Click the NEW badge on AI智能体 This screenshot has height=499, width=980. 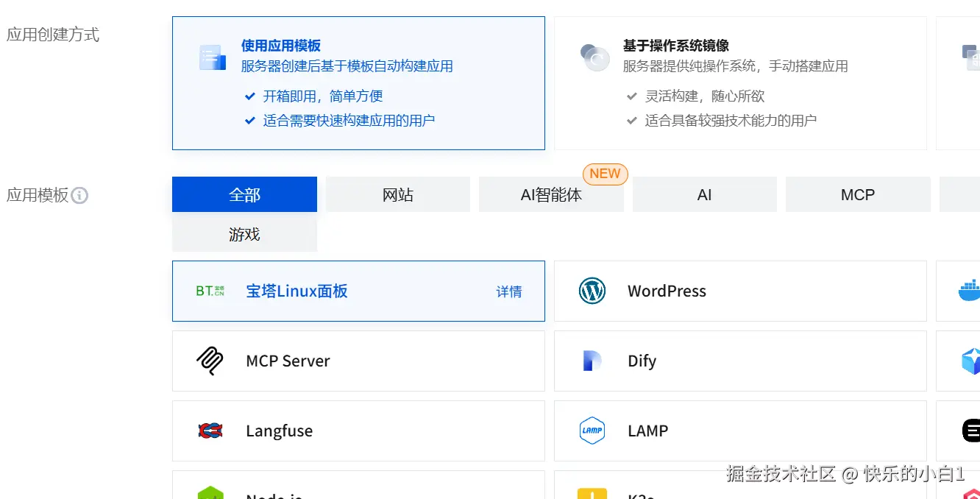coord(605,174)
